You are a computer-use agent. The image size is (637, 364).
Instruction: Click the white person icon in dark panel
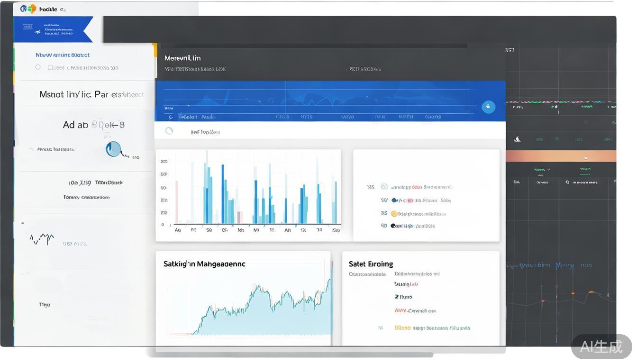pyautogui.click(x=518, y=139)
